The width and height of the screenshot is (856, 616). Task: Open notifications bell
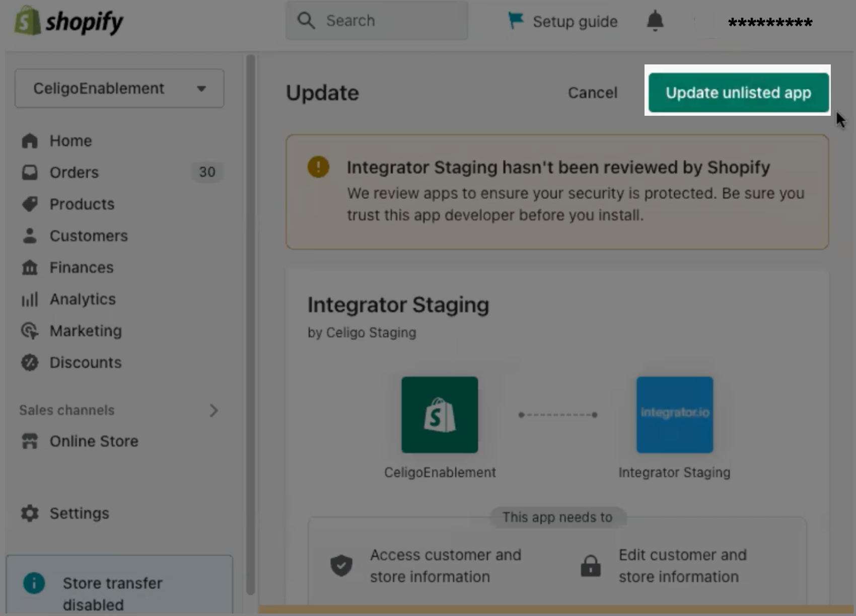[x=655, y=21]
